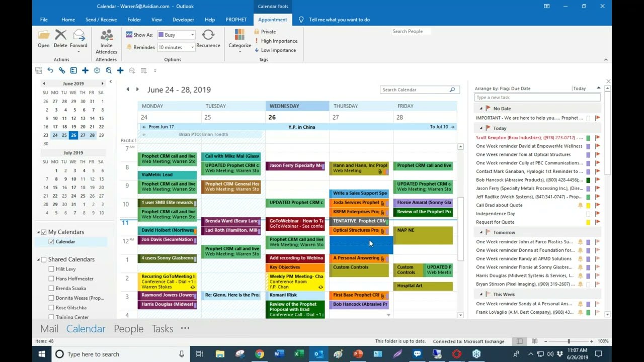644x362 pixels.
Task: Check Hans Hoffmeister's shared calendar
Action: click(x=51, y=279)
